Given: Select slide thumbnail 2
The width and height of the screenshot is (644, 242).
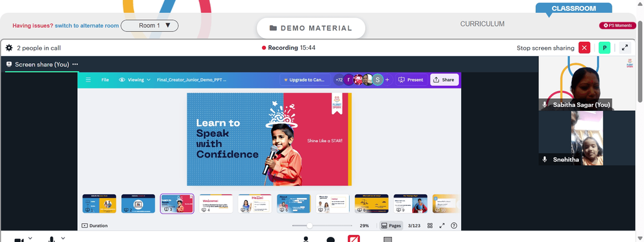Looking at the screenshot, I should (x=138, y=204).
